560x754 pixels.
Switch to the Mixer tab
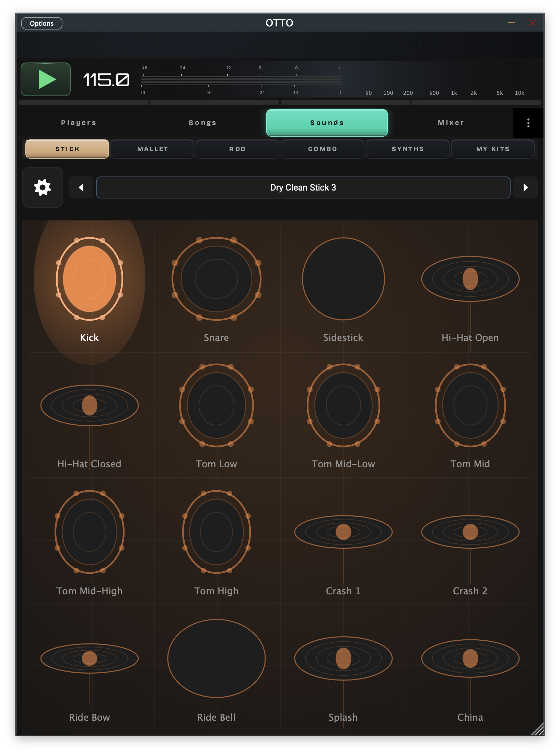(x=451, y=123)
